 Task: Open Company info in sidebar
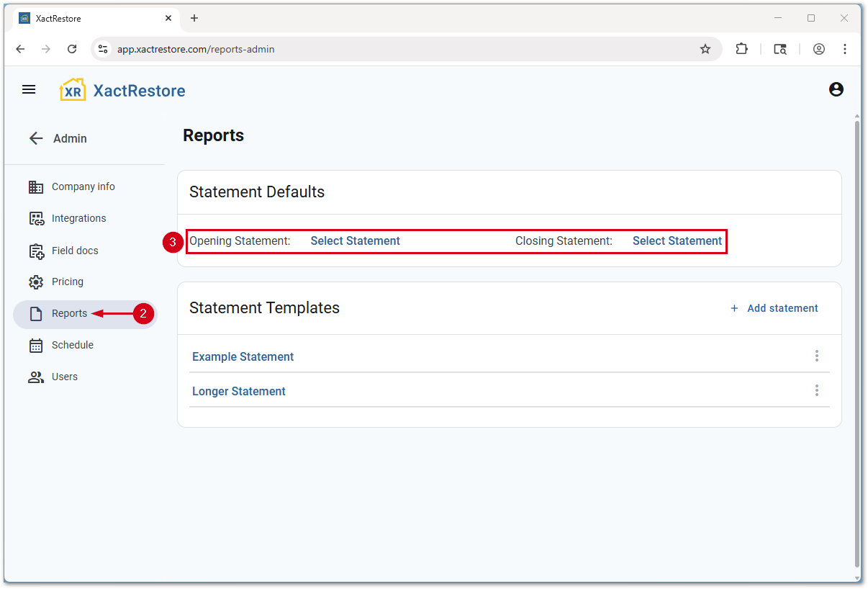83,186
